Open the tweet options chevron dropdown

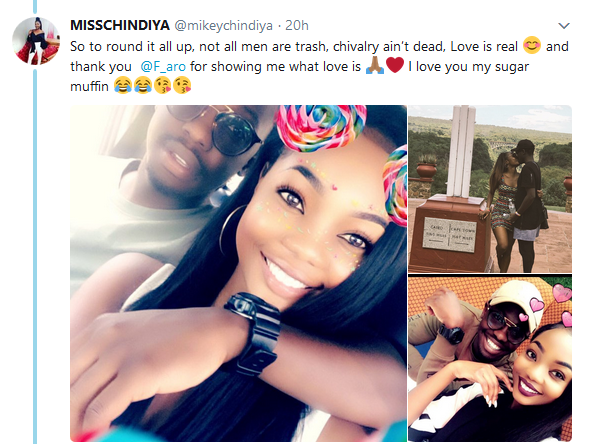pos(564,26)
